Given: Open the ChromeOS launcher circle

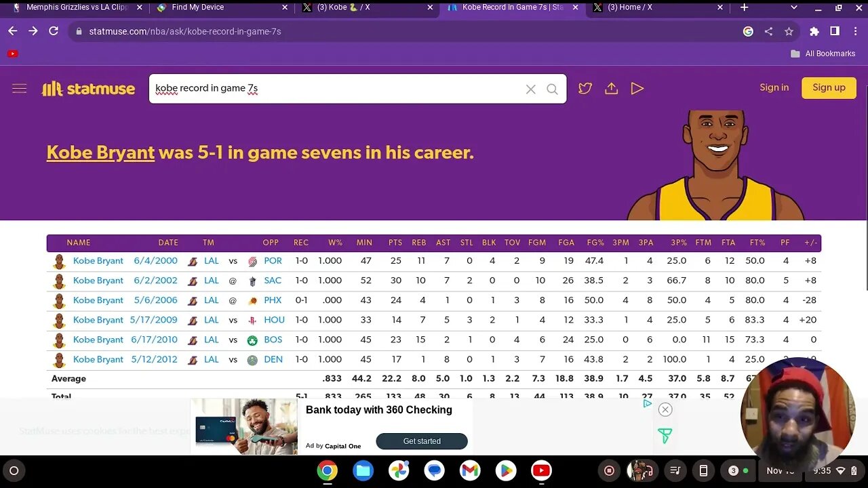Looking at the screenshot, I should [14, 470].
